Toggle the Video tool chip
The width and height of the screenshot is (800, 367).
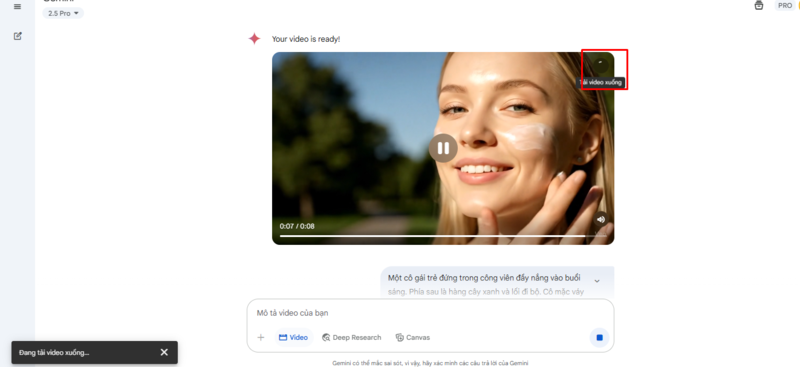tap(293, 337)
